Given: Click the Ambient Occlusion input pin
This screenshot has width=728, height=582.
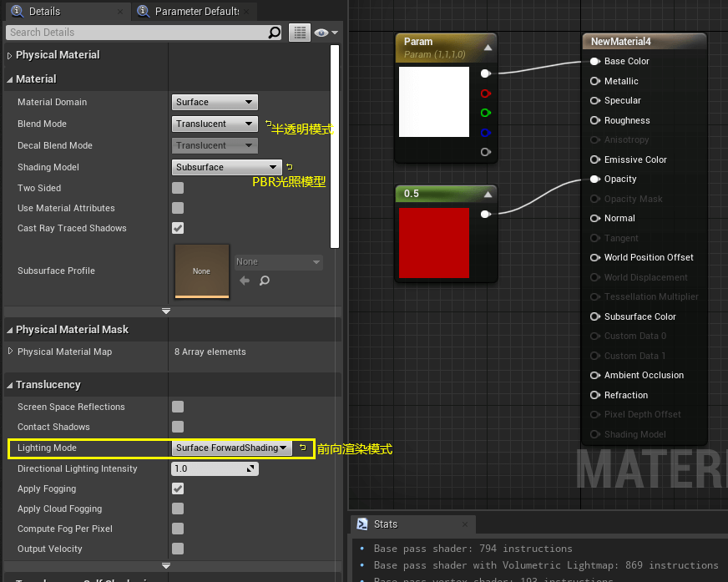Looking at the screenshot, I should (594, 375).
